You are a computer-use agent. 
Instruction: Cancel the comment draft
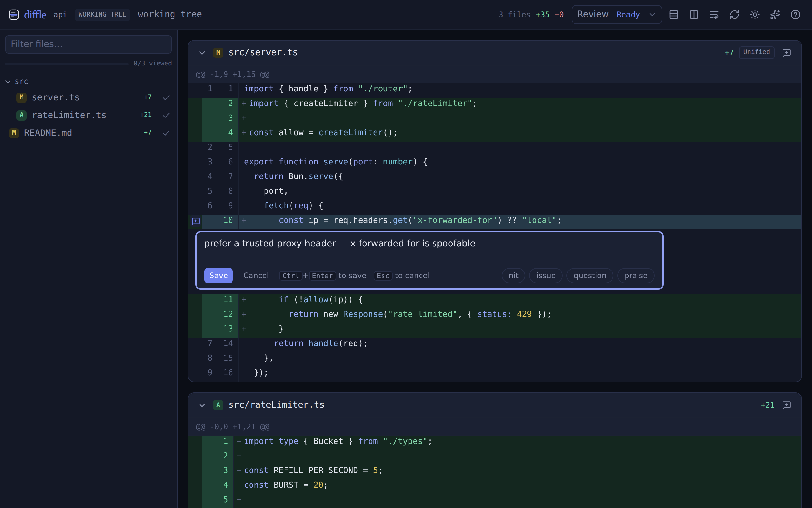[256, 276]
